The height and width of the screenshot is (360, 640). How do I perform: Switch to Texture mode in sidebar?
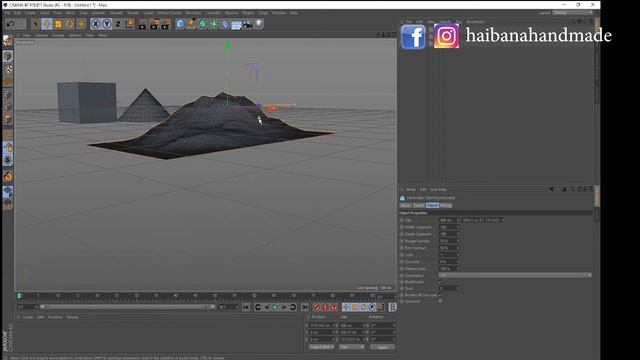coord(8,69)
